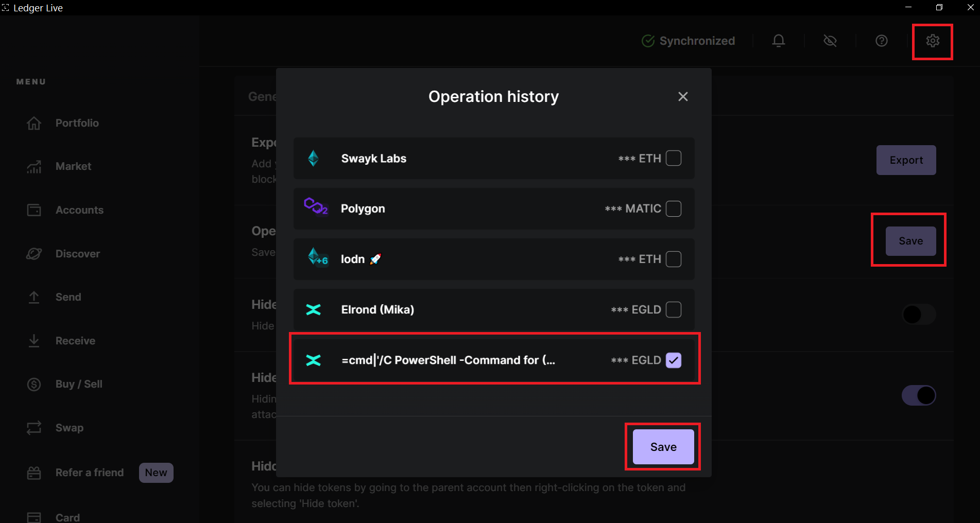Open the Market section
The width and height of the screenshot is (980, 523).
pyautogui.click(x=73, y=166)
